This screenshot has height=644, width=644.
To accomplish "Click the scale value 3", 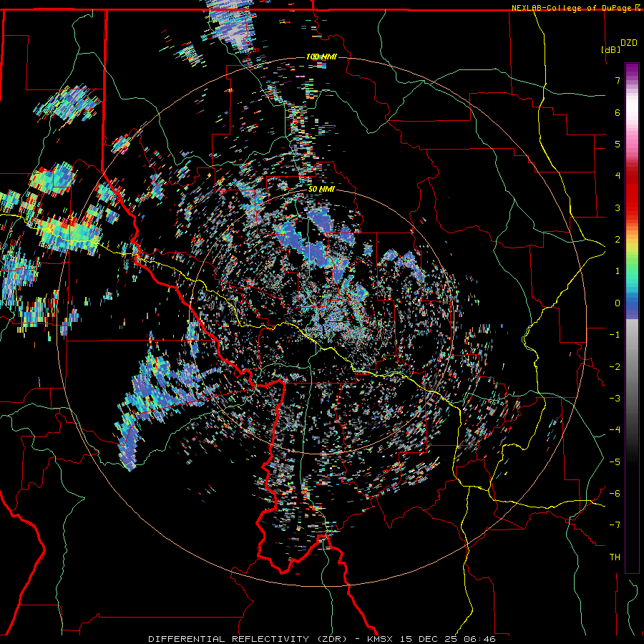I will tap(618, 208).
